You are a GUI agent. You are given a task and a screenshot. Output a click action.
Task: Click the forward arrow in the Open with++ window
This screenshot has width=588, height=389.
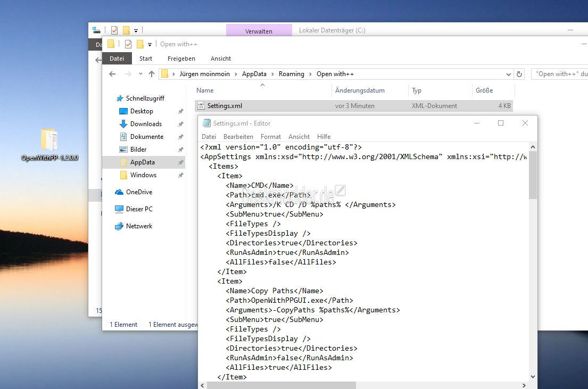click(x=128, y=74)
